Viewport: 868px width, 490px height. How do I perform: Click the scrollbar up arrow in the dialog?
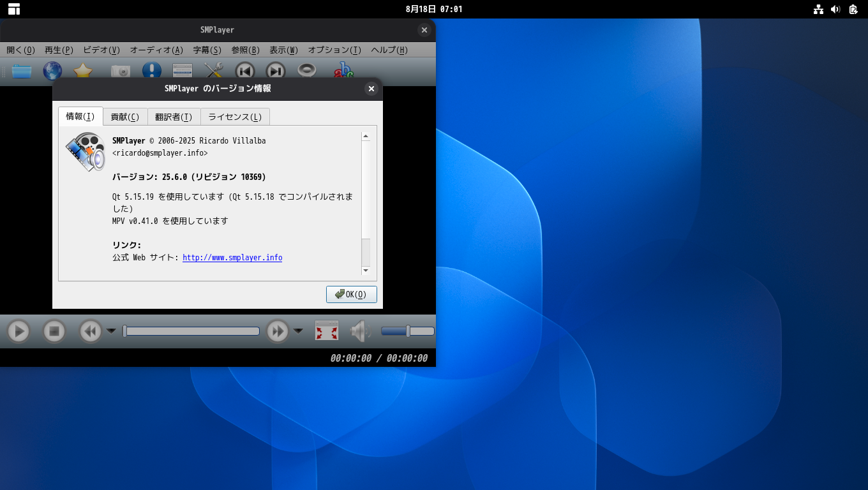(366, 136)
